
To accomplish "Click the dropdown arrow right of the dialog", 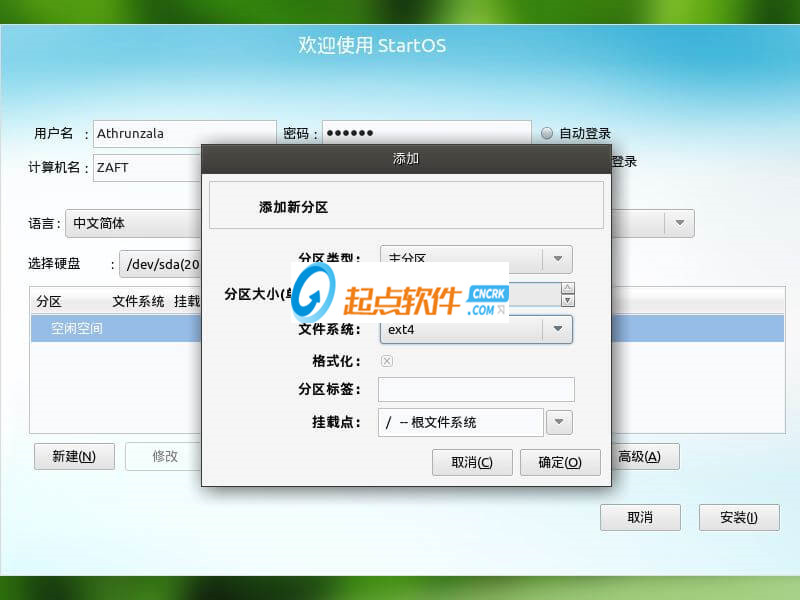I will [x=680, y=223].
